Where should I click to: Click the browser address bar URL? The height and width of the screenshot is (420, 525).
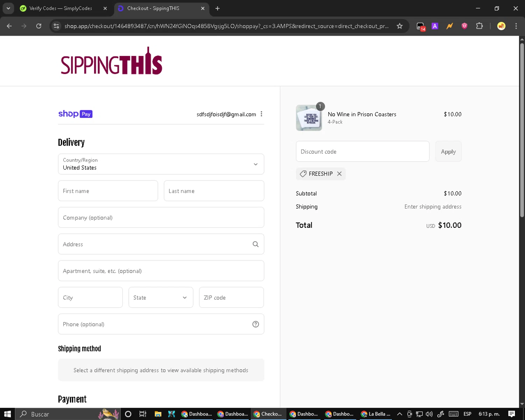226,26
